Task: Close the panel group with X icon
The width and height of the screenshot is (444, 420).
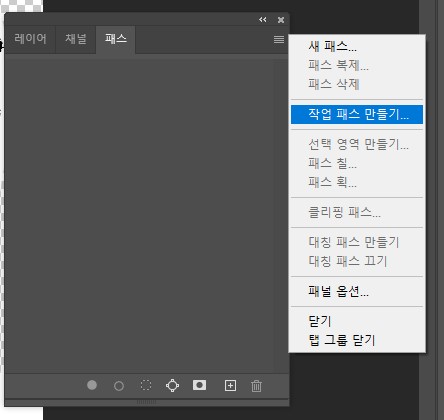Action: (x=281, y=20)
